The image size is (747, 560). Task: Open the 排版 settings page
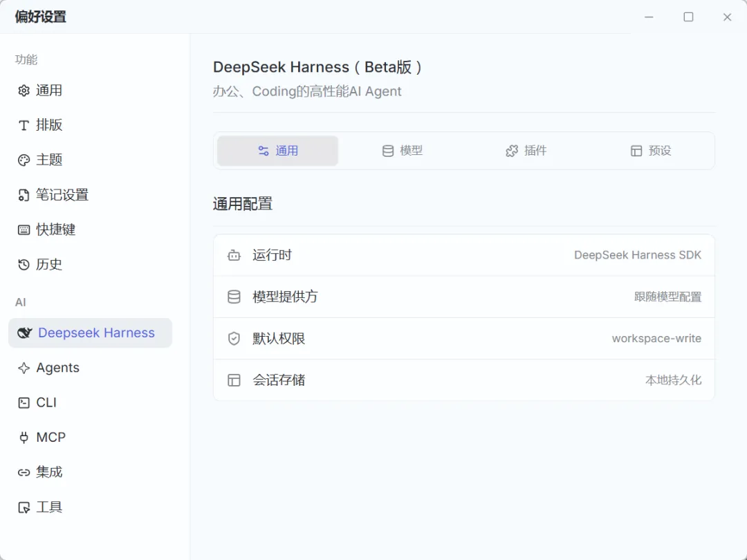pos(90,125)
